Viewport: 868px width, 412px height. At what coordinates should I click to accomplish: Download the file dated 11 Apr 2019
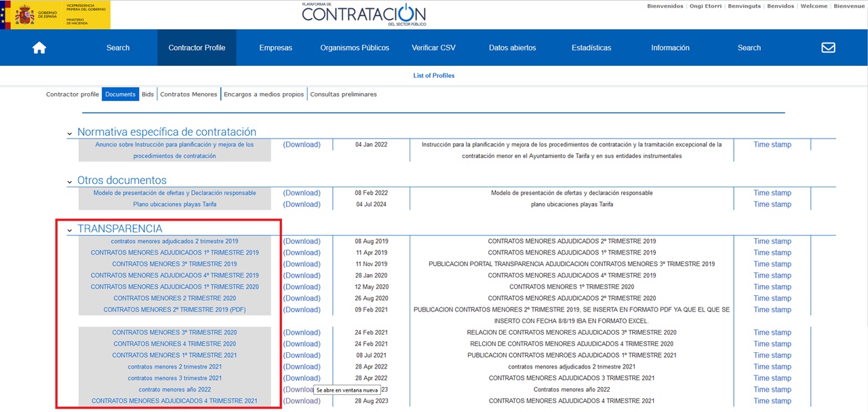[302, 252]
